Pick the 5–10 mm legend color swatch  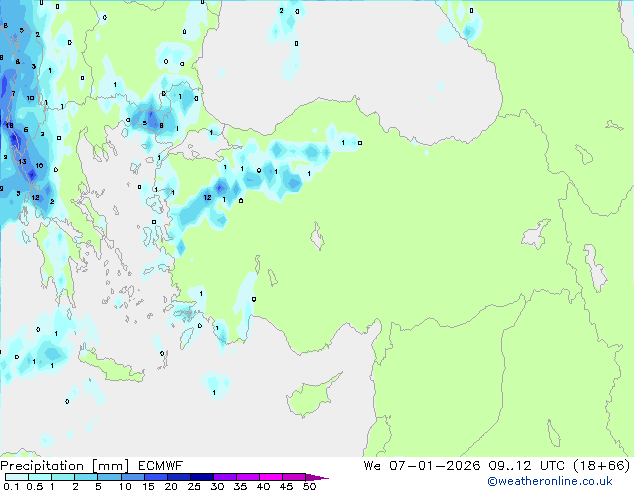pyautogui.click(x=109, y=477)
